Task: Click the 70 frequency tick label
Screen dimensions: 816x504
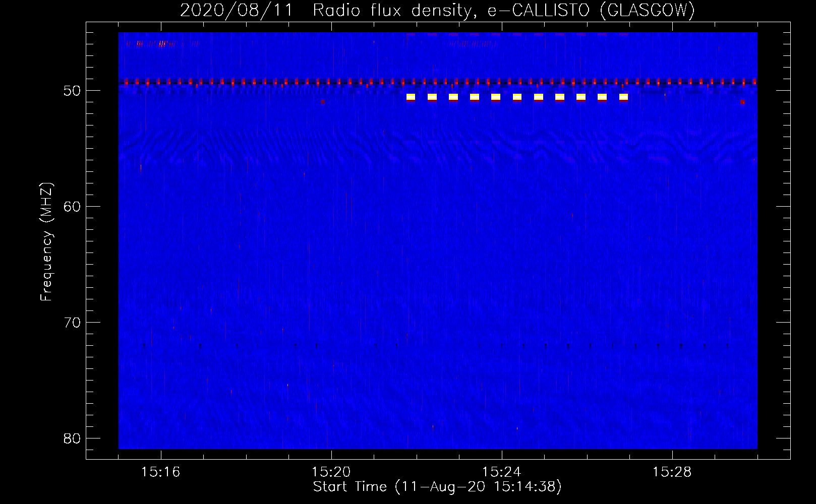Action: pos(72,323)
